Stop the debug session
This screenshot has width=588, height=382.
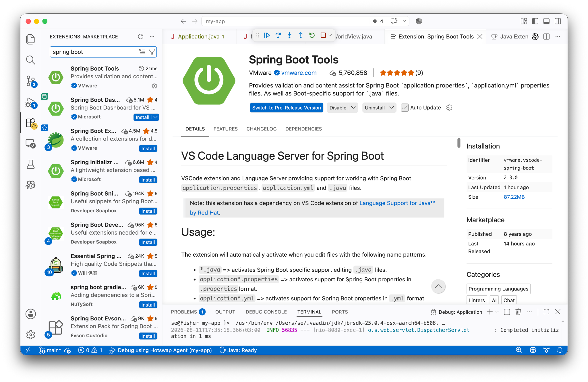tap(323, 35)
